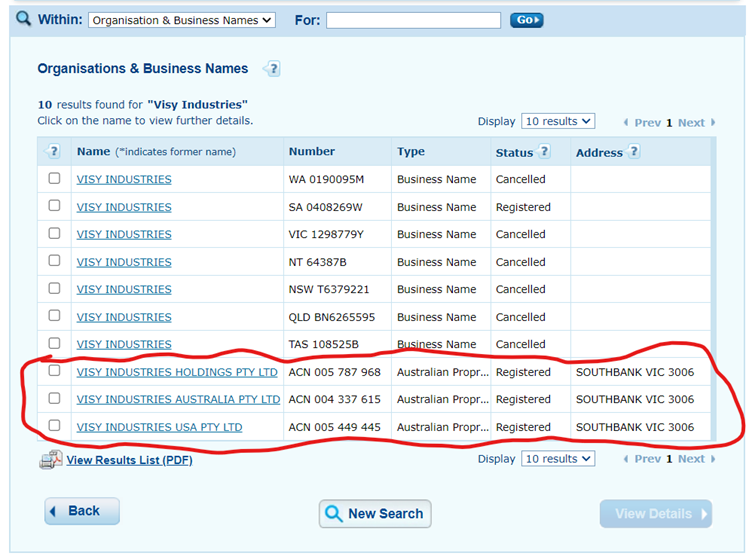Open VISY INDUSTRIES USA PTY LTD link
This screenshot has width=752, height=559.
(x=160, y=427)
